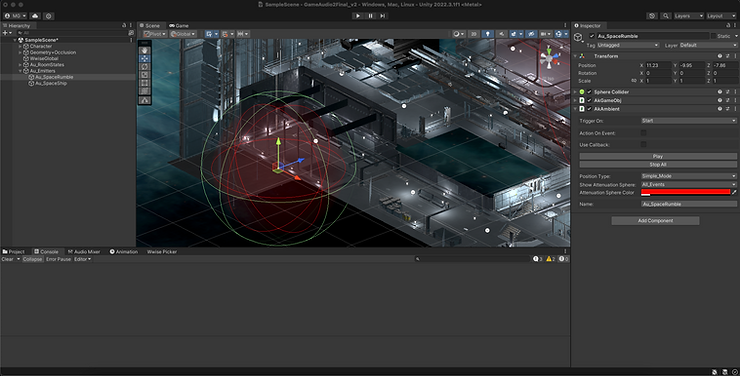Image resolution: width=740 pixels, height=376 pixels.
Task: Collapse the Au_Emitters hierarchy node
Action: click(x=20, y=71)
